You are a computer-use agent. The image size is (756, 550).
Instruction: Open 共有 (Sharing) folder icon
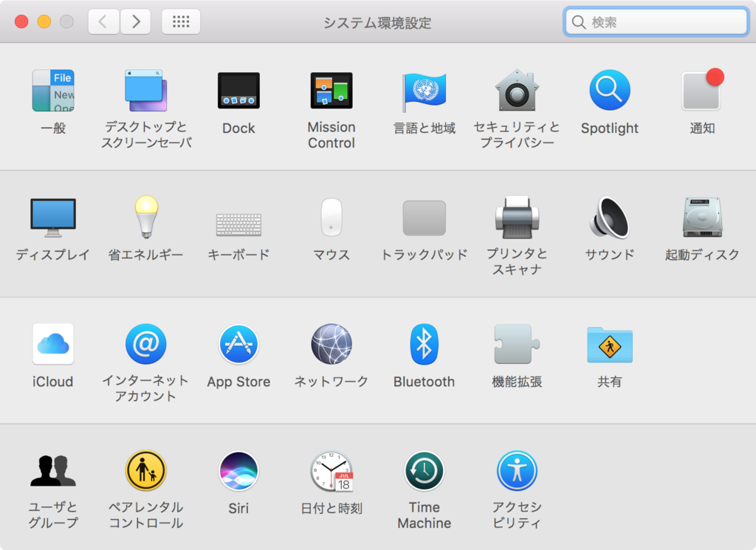point(609,345)
